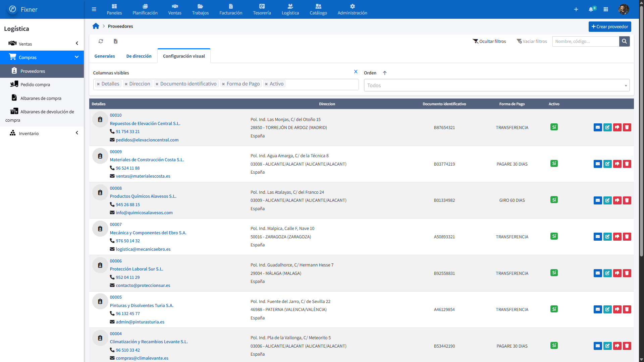This screenshot has height=362, width=644.
Task: Open Protección Laboral Sur S.L. link
Action: click(136, 269)
